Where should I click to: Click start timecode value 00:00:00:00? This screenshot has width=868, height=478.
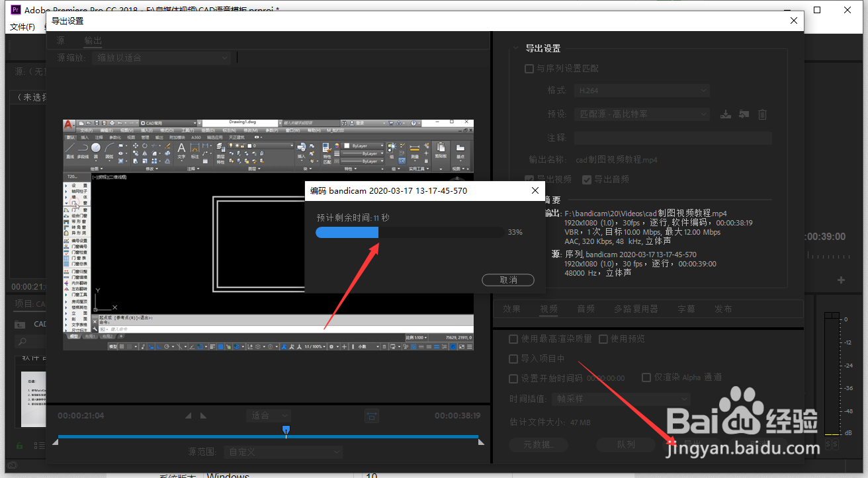(x=606, y=379)
